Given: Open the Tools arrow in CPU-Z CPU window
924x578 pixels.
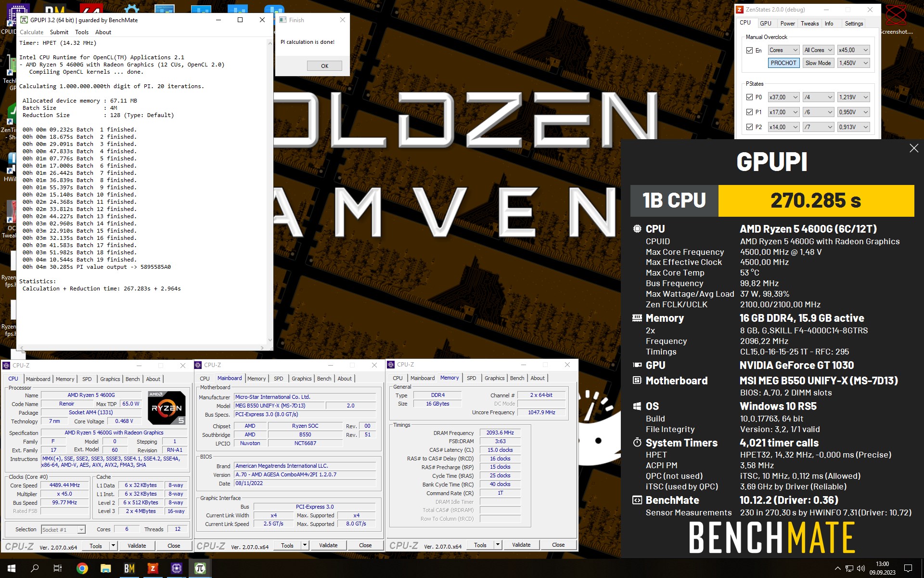Looking at the screenshot, I should coord(114,546).
